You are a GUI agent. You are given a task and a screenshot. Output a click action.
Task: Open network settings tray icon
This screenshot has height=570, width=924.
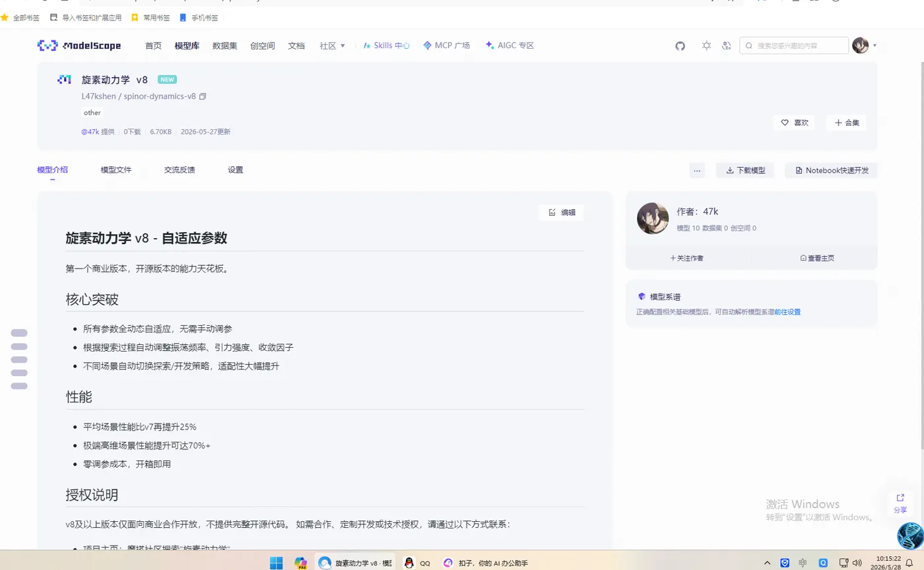(843, 563)
